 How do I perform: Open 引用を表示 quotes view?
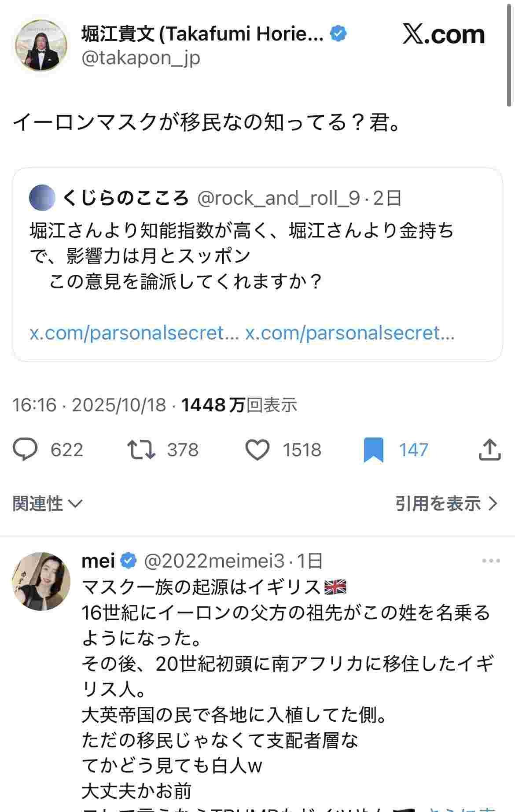point(446,503)
